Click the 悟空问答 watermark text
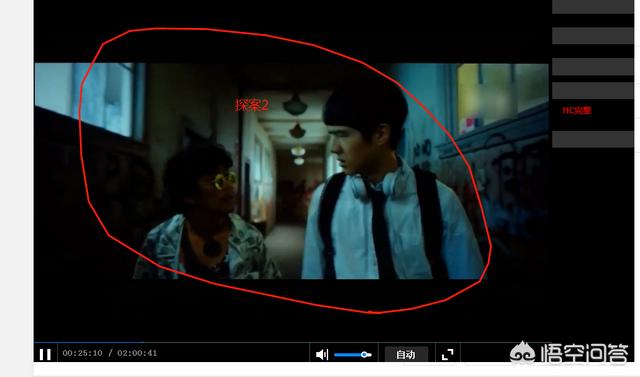This screenshot has height=377, width=640. [584, 353]
